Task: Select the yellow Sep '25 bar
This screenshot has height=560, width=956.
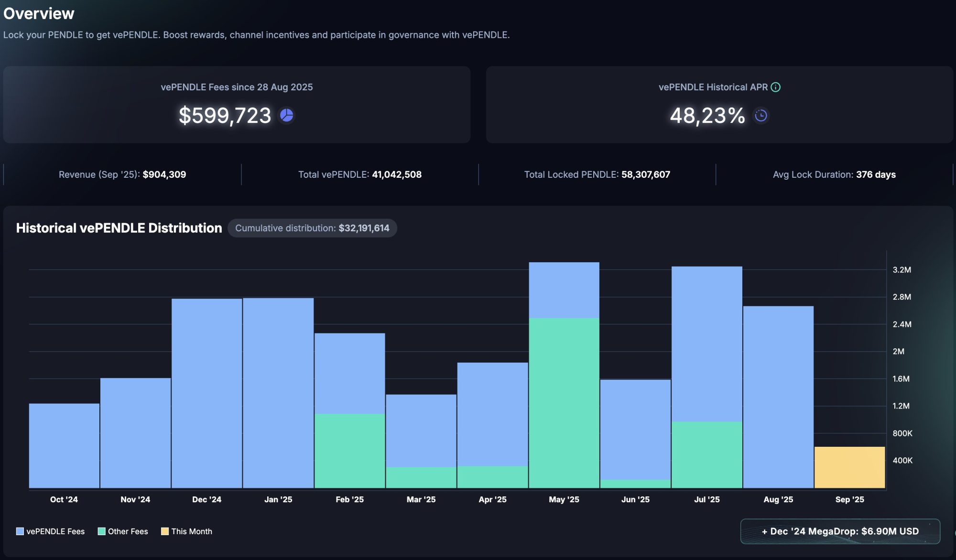Action: (x=849, y=467)
